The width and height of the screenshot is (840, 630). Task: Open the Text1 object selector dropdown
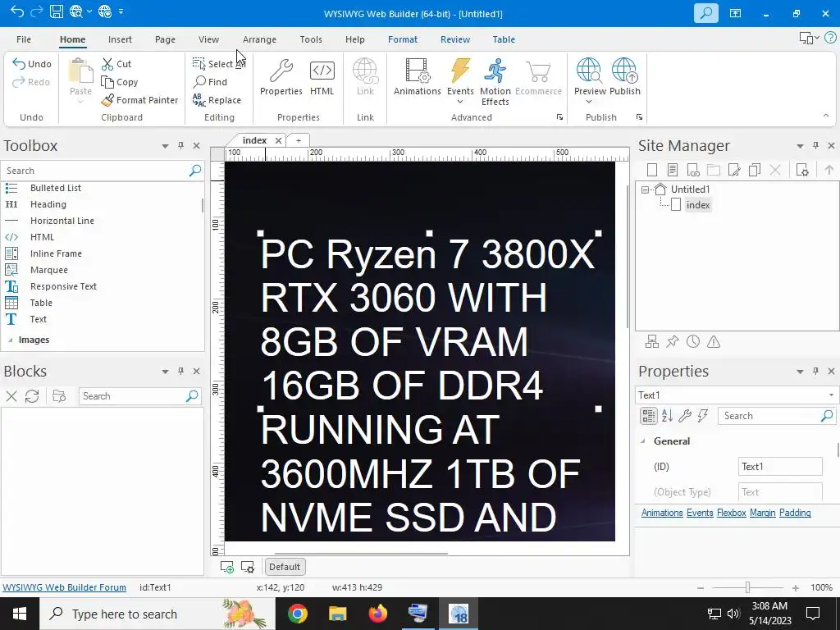click(831, 395)
